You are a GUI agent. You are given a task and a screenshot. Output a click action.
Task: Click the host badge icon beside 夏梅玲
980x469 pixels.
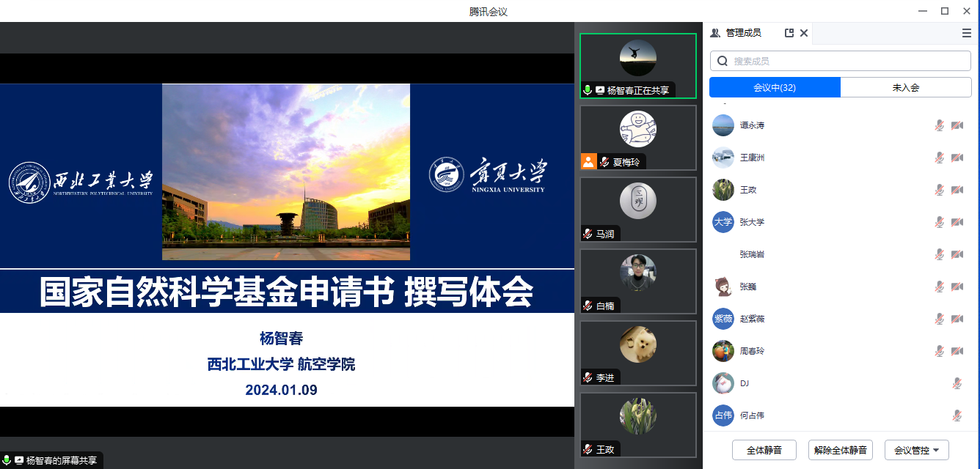click(588, 162)
